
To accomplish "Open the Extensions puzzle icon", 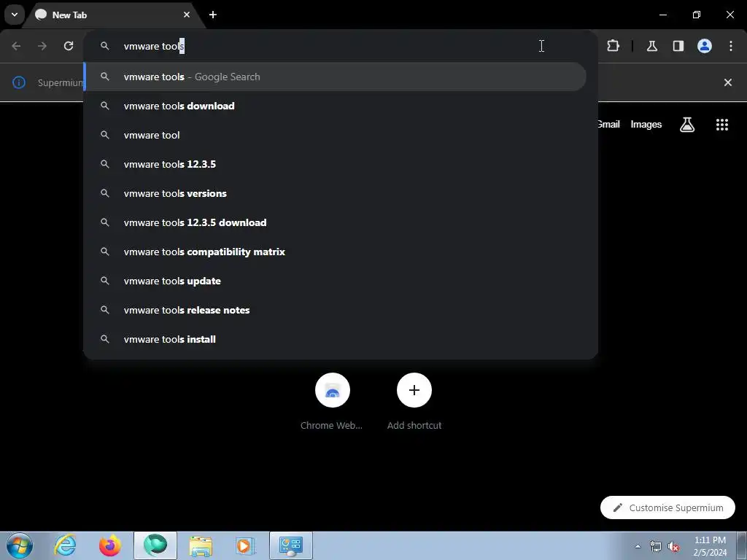I will [613, 46].
